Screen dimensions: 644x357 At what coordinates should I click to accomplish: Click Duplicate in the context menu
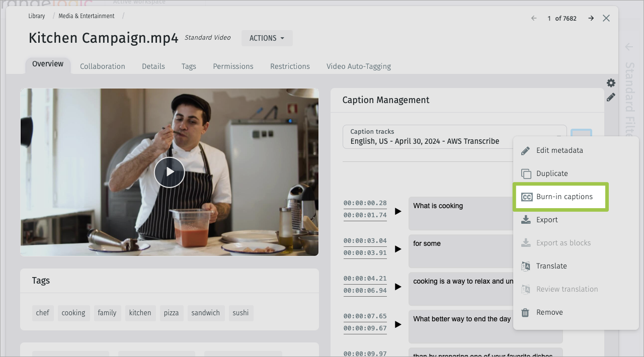pos(551,173)
